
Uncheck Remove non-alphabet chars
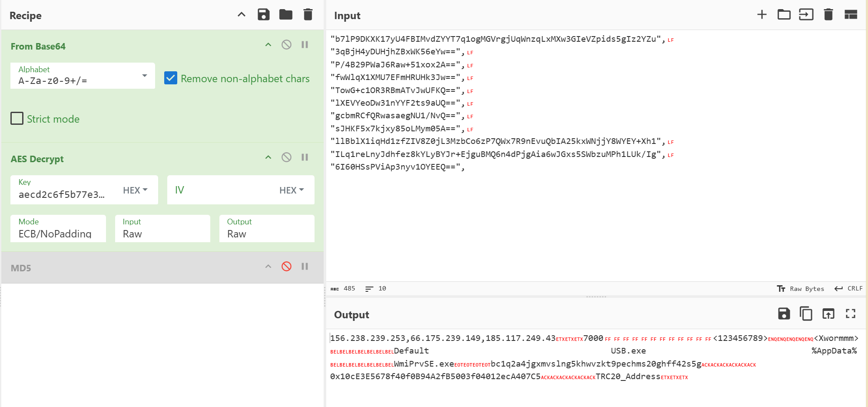(171, 78)
